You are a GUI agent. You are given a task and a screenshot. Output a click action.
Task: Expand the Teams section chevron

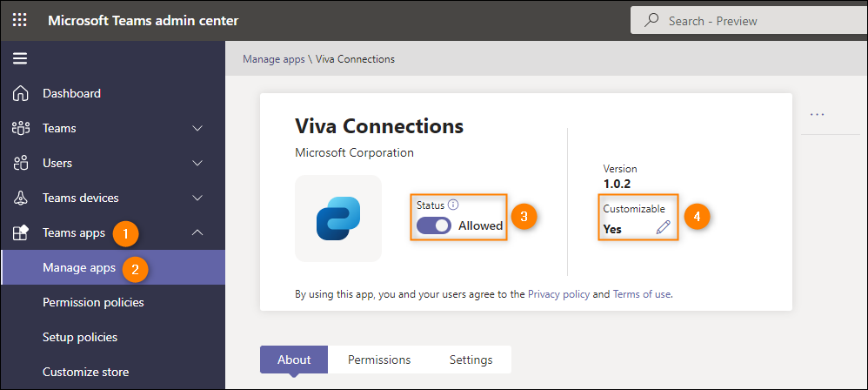pos(197,129)
